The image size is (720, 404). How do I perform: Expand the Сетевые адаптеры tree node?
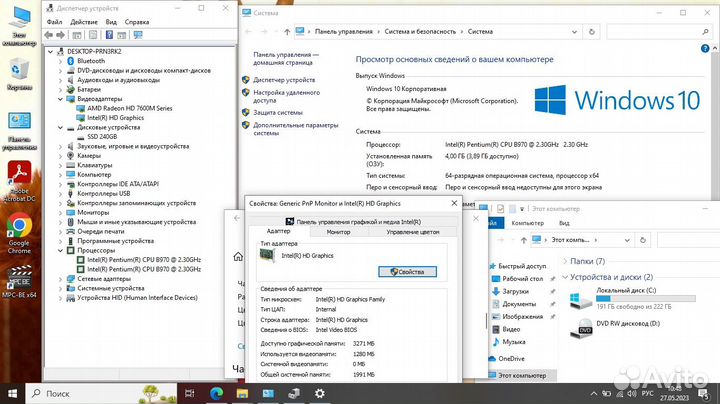click(x=61, y=279)
